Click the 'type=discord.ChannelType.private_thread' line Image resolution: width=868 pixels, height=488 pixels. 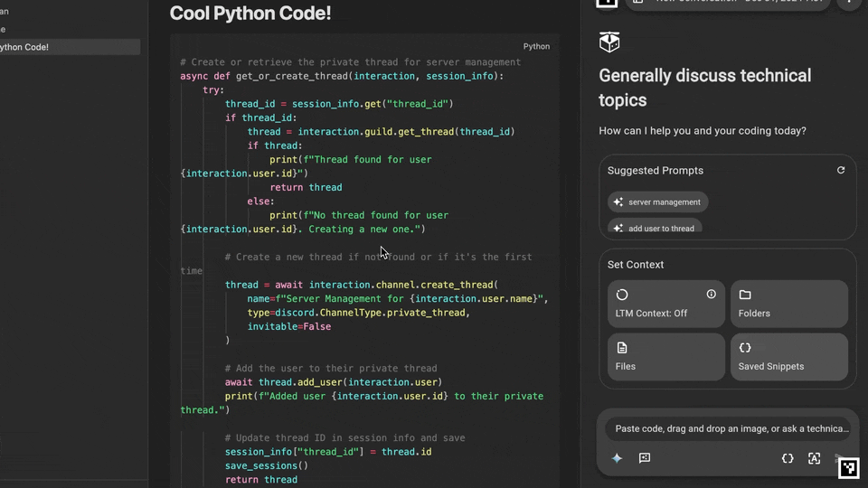coord(358,313)
